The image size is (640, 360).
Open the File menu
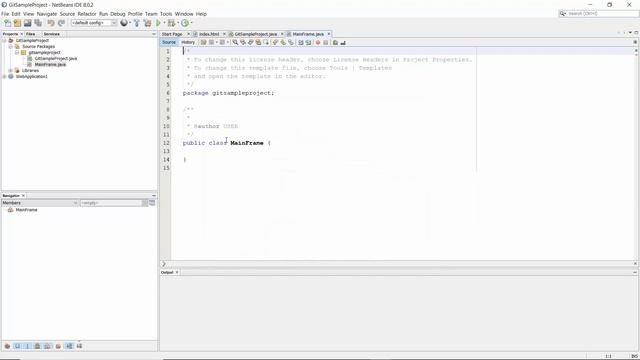[x=5, y=14]
